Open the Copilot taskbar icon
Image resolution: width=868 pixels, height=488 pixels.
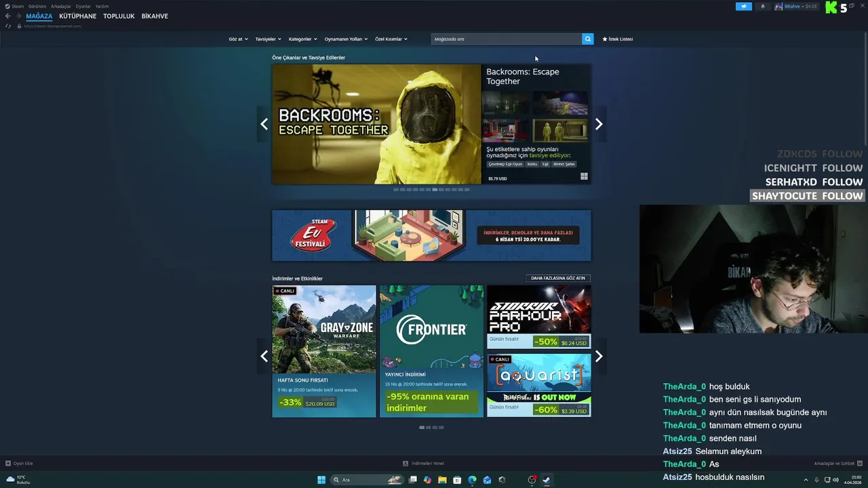click(427, 480)
